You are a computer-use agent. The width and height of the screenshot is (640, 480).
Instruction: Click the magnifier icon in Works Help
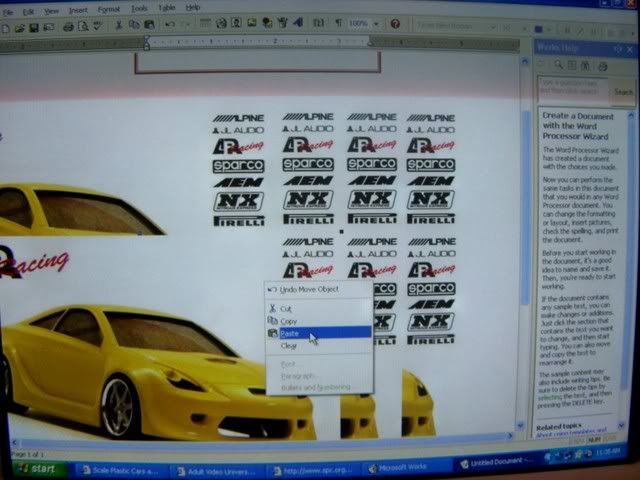coord(558,64)
